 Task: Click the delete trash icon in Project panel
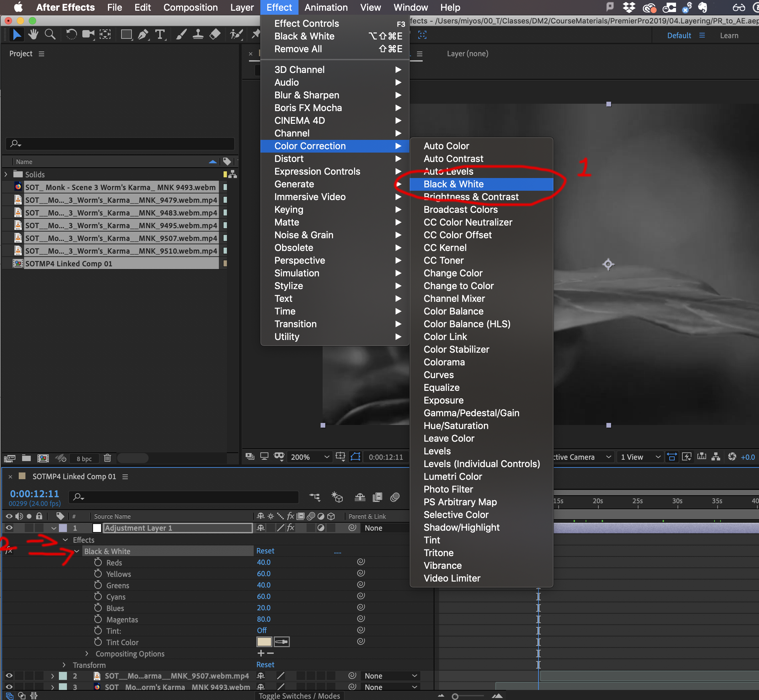[x=107, y=458]
